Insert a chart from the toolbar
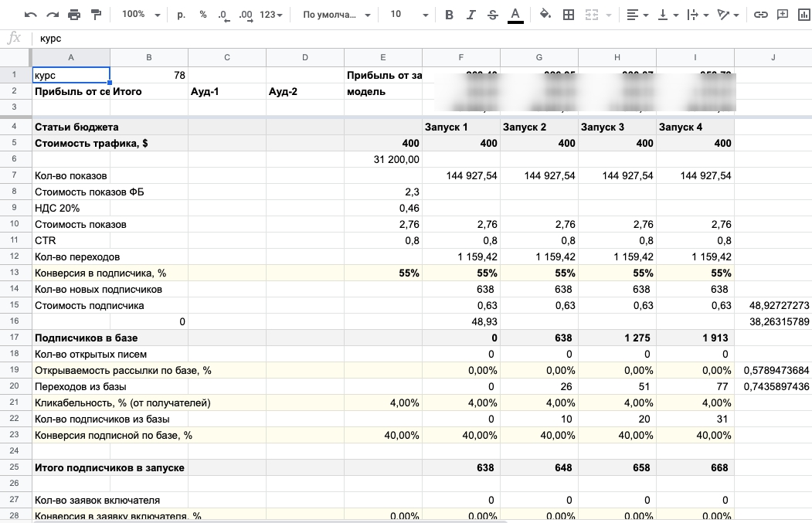812x523 pixels. pyautogui.click(x=804, y=15)
